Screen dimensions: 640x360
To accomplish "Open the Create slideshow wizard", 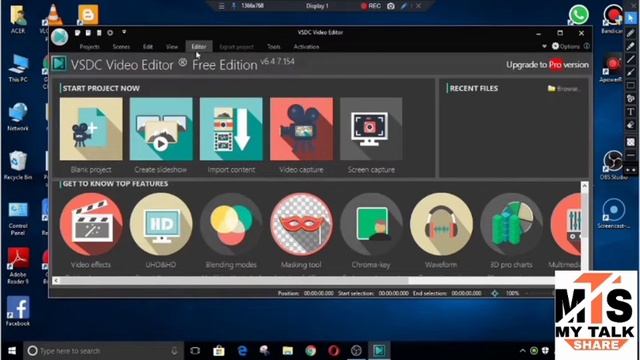I will [161, 129].
